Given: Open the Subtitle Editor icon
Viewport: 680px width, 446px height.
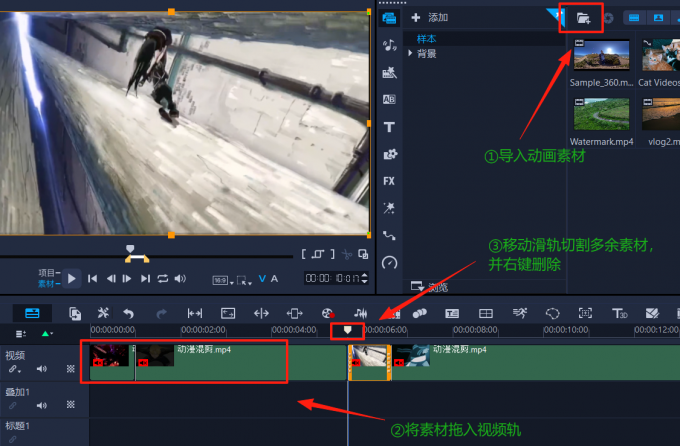Looking at the screenshot, I should 452,313.
